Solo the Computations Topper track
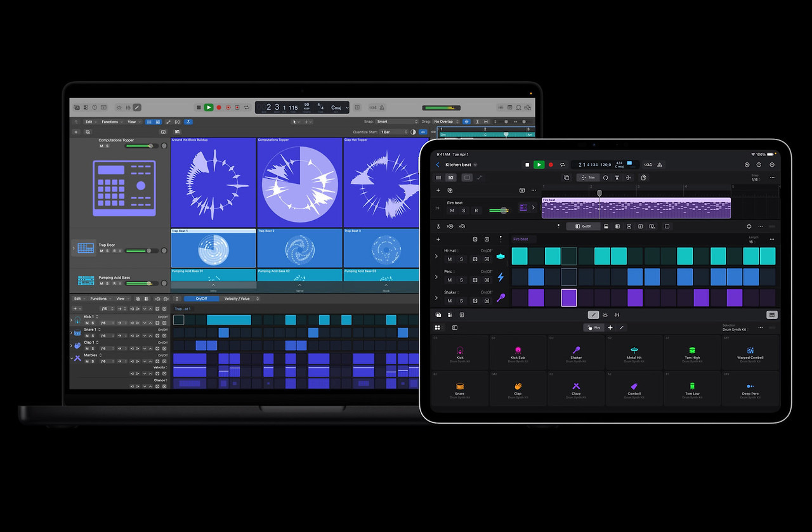 tap(107, 146)
